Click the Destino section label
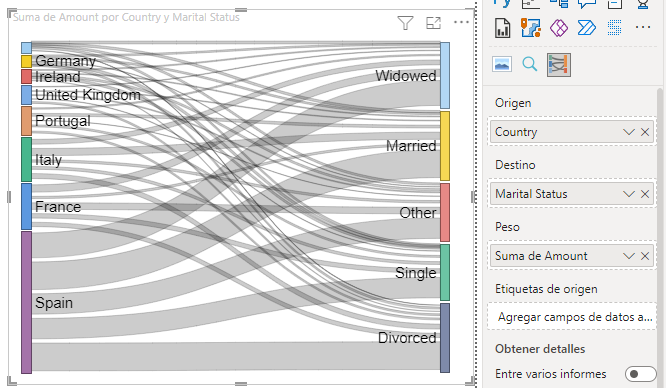Image resolution: width=666 pixels, height=388 pixels. [x=515, y=165]
